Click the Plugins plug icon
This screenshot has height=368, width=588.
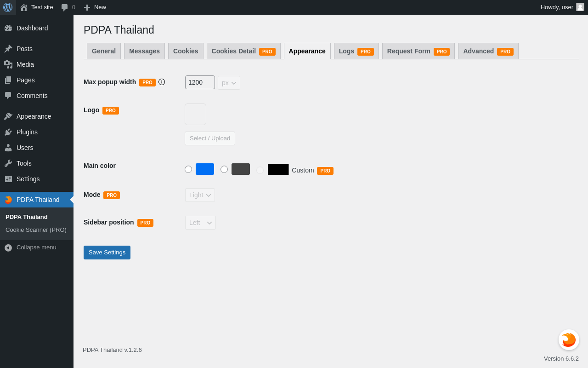coord(8,132)
